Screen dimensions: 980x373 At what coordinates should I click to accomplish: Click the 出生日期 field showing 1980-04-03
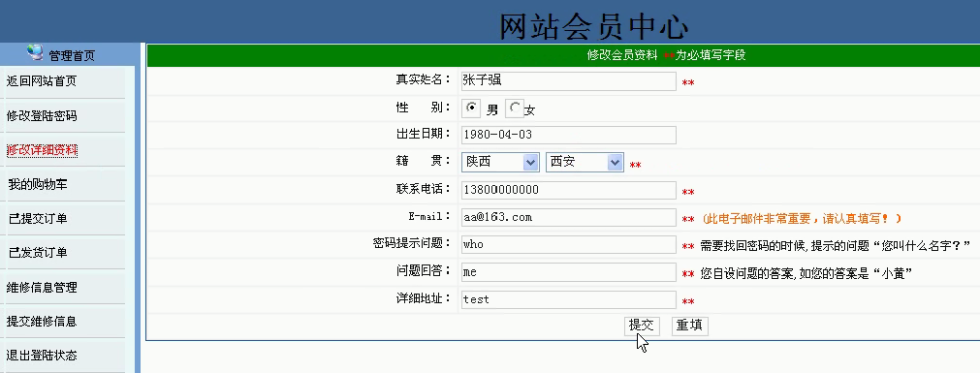568,135
